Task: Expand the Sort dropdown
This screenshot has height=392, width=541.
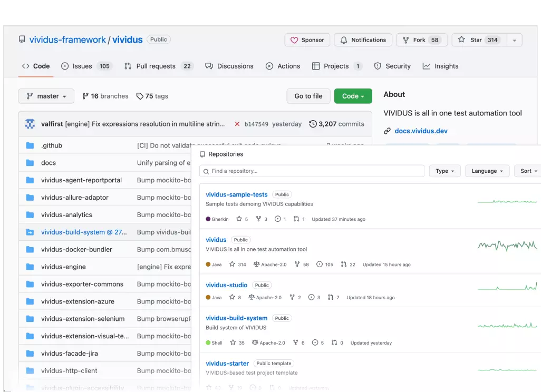Action: coord(528,171)
